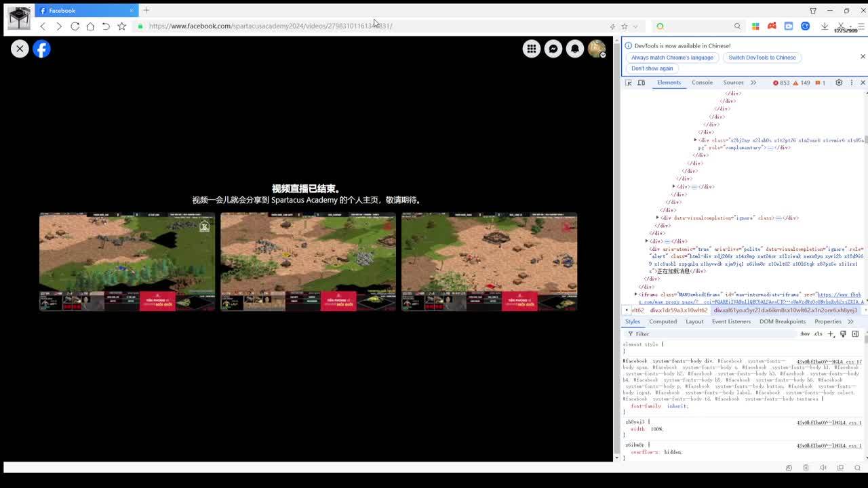
Task: Click Don't show again
Action: (x=652, y=68)
